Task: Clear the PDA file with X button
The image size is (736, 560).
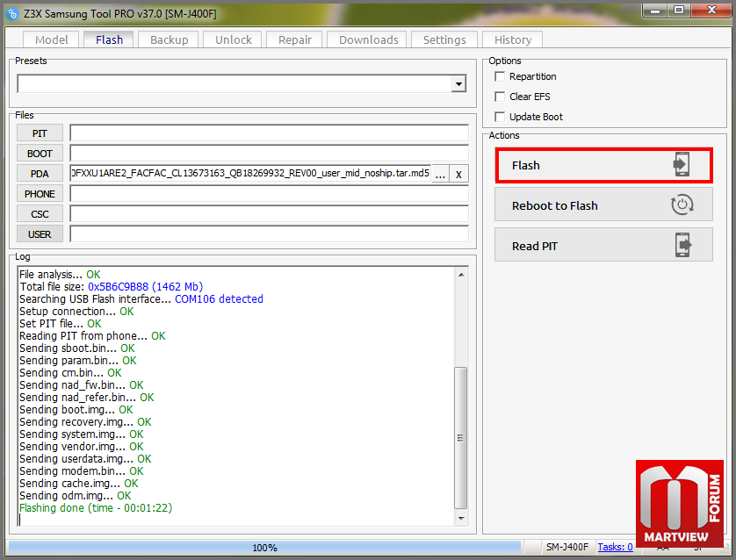Action: tap(458, 174)
